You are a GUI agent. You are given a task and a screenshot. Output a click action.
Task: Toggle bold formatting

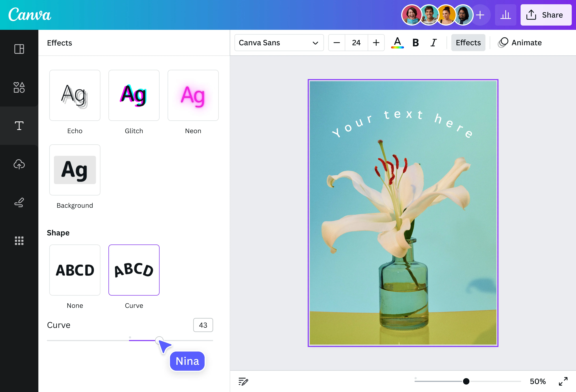click(x=415, y=42)
